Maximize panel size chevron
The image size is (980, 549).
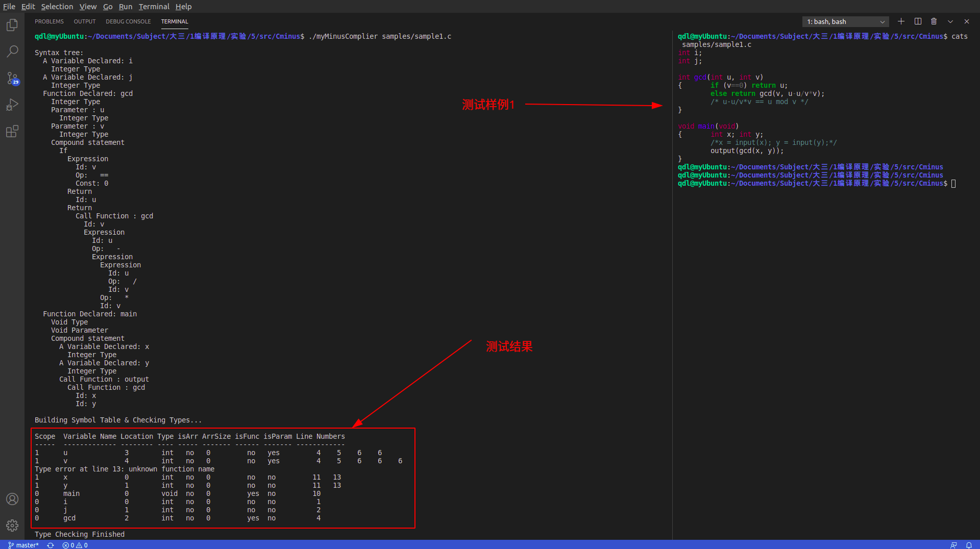pos(950,21)
